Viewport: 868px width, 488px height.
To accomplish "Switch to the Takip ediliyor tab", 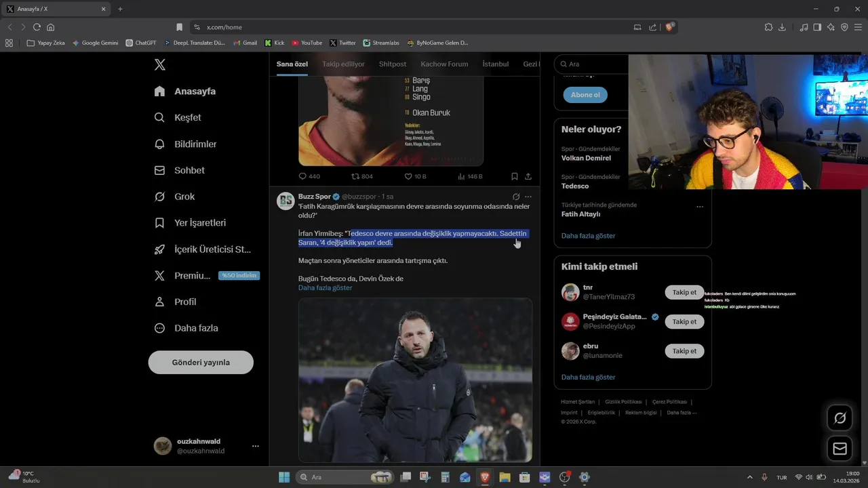I will pos(343,64).
